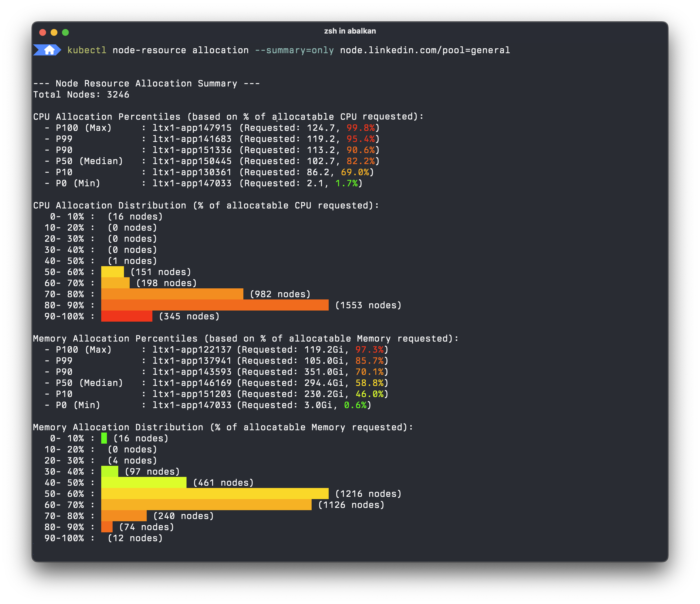700x604 pixels.
Task: Click the CPU 80-90% orange bar (1553 nodes)
Action: 215,305
